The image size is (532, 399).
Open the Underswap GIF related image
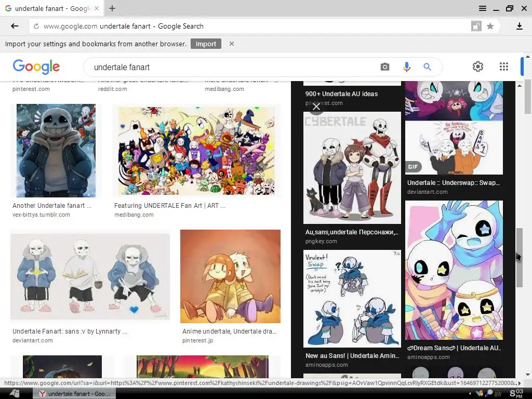(454, 148)
